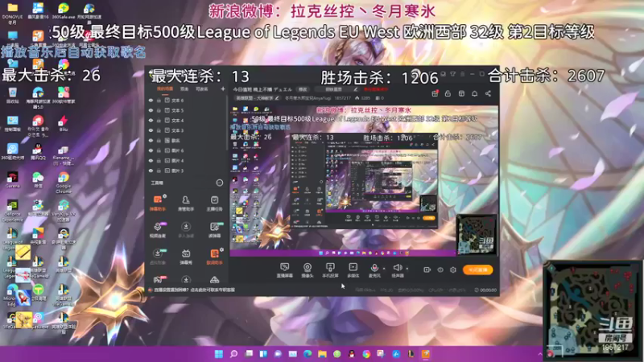The image size is (644, 362).
Task: Open the 读弹幕 read-danmaku tool
Action: coord(214,230)
